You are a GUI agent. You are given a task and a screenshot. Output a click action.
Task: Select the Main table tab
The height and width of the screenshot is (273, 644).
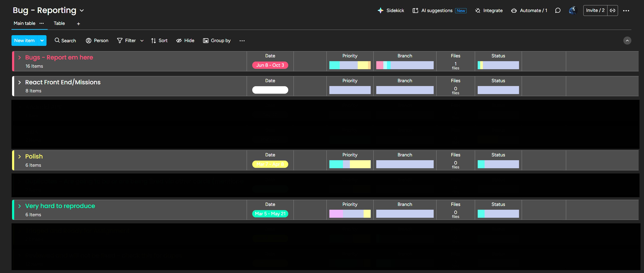(24, 23)
